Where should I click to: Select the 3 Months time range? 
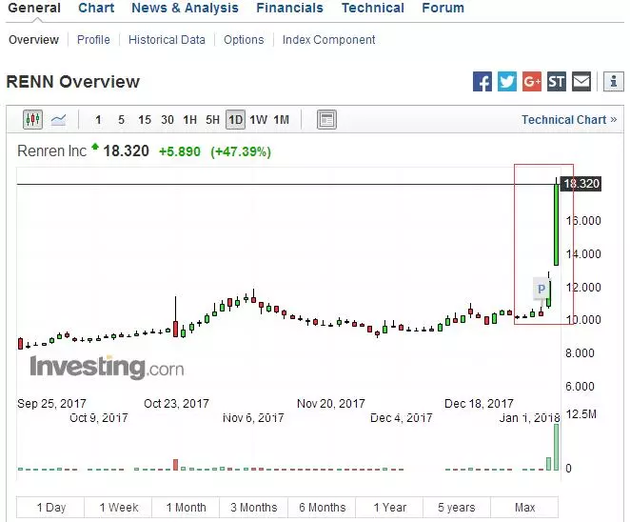(253, 507)
